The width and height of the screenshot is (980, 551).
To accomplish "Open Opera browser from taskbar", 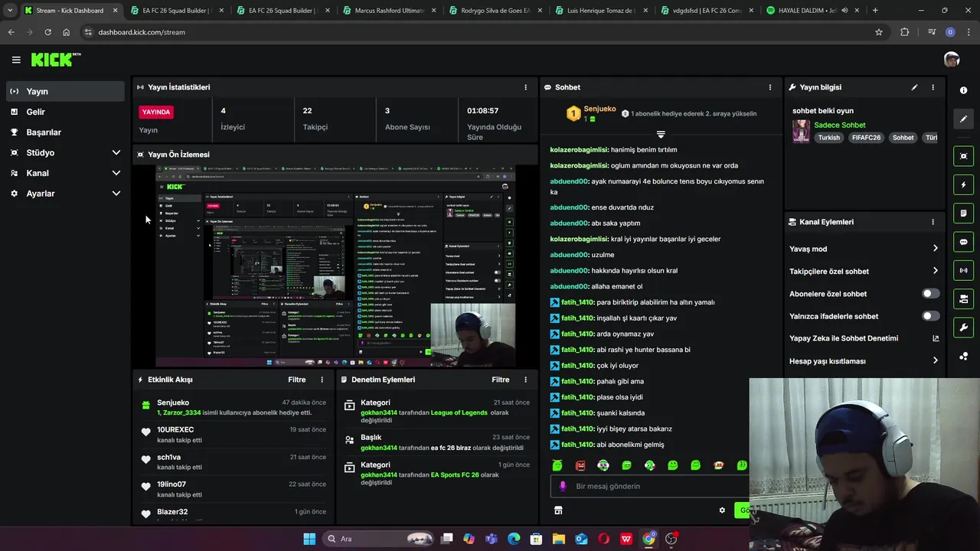I will click(604, 539).
